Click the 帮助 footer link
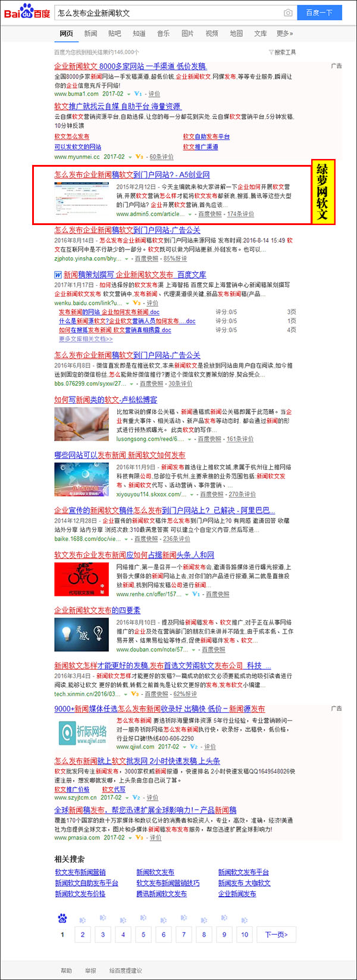 click(x=66, y=970)
